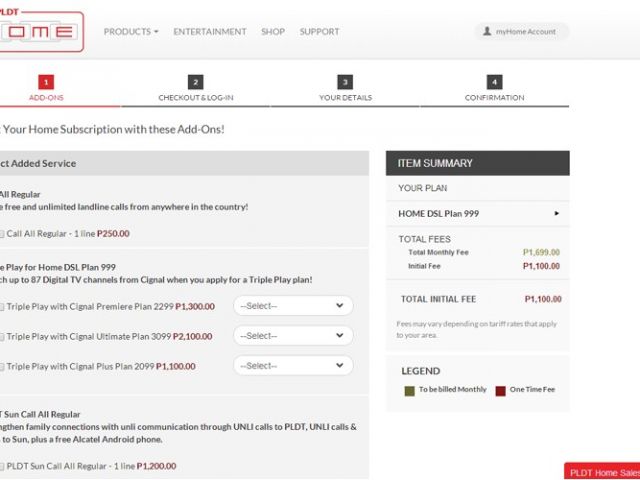Viewport: 640px width, 480px height.
Task: Click the step 2 Checkout number badge
Action: coord(196,82)
